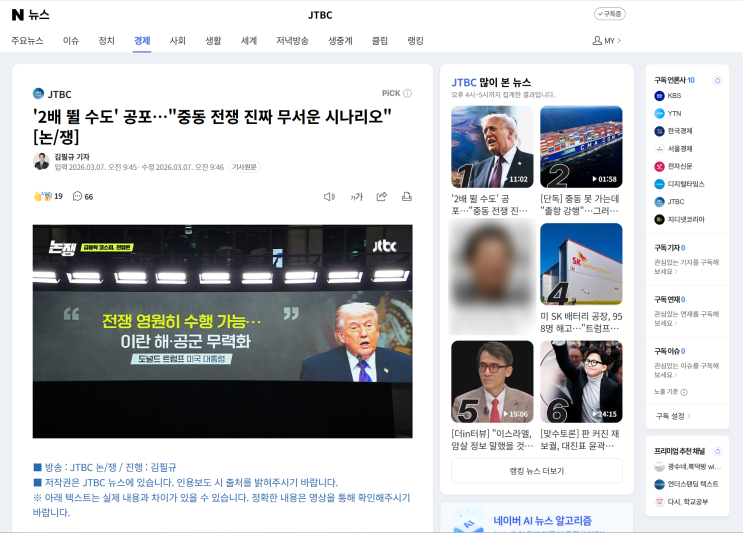Switch to the 사회 tab
743x533 pixels.
[178, 41]
